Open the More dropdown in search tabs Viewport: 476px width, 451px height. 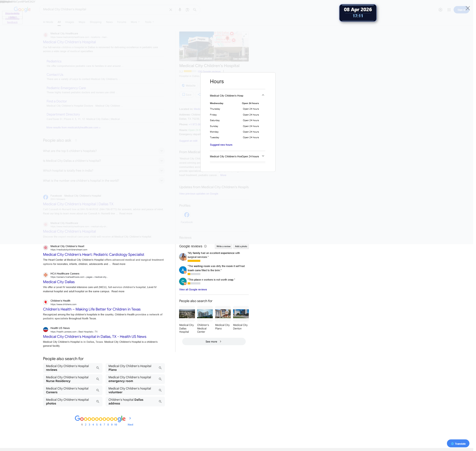pos(136,22)
